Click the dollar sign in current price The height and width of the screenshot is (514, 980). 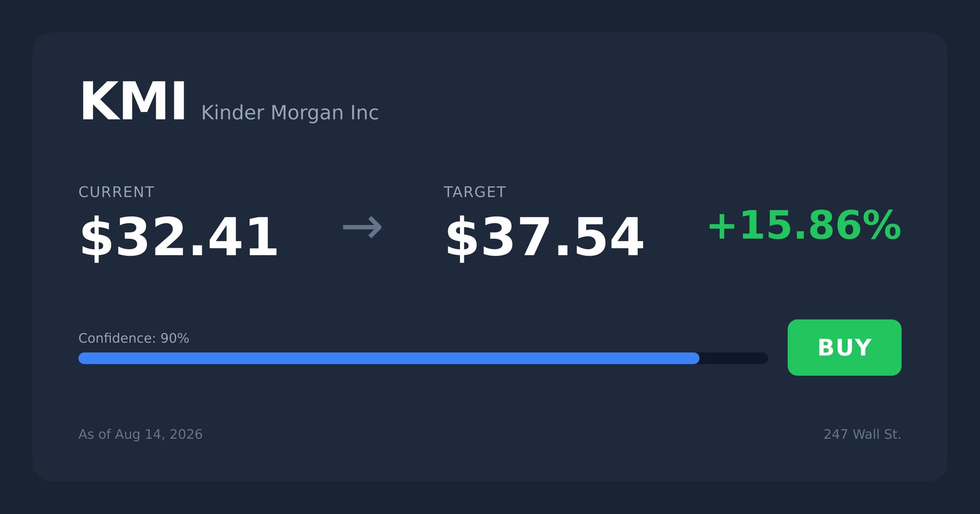pos(97,238)
